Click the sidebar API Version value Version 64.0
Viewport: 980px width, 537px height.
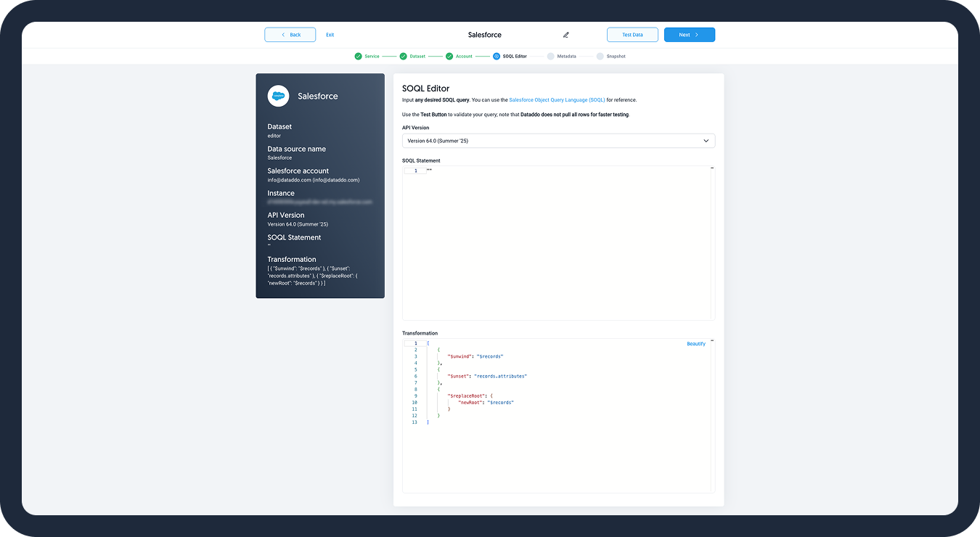[x=298, y=224]
